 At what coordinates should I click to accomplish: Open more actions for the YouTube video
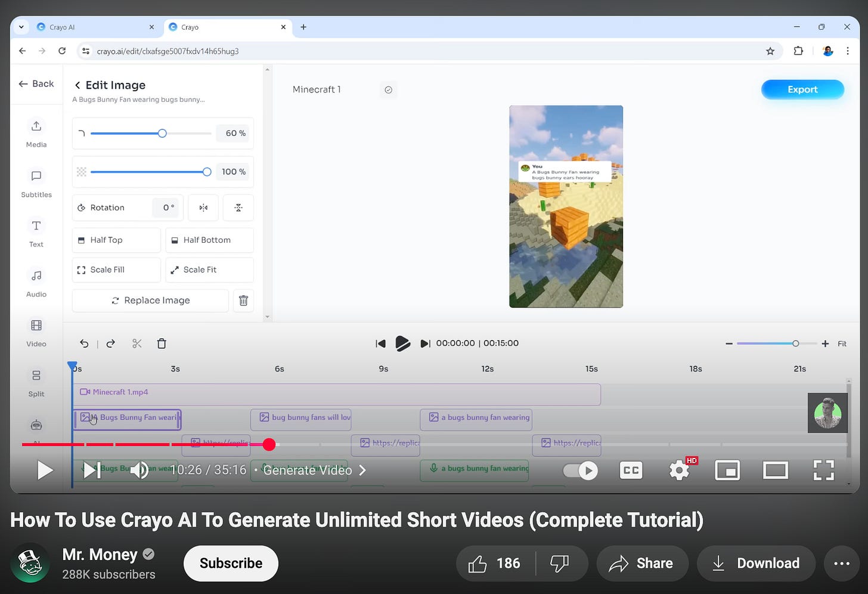point(842,564)
